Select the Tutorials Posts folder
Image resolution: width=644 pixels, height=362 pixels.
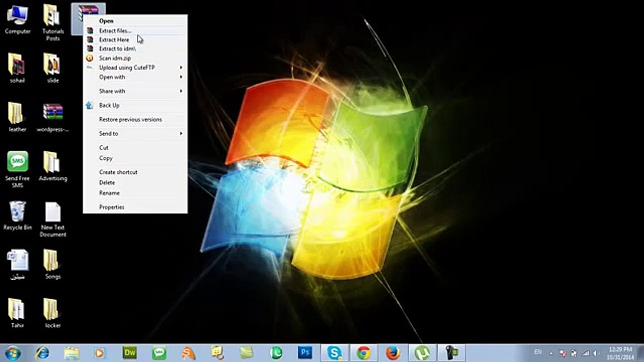(x=53, y=23)
